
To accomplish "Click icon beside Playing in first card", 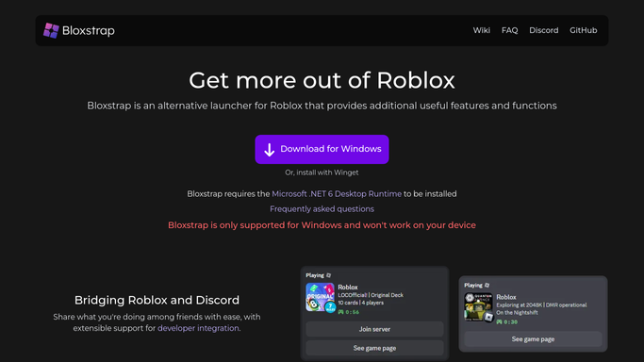I will pos(328,275).
